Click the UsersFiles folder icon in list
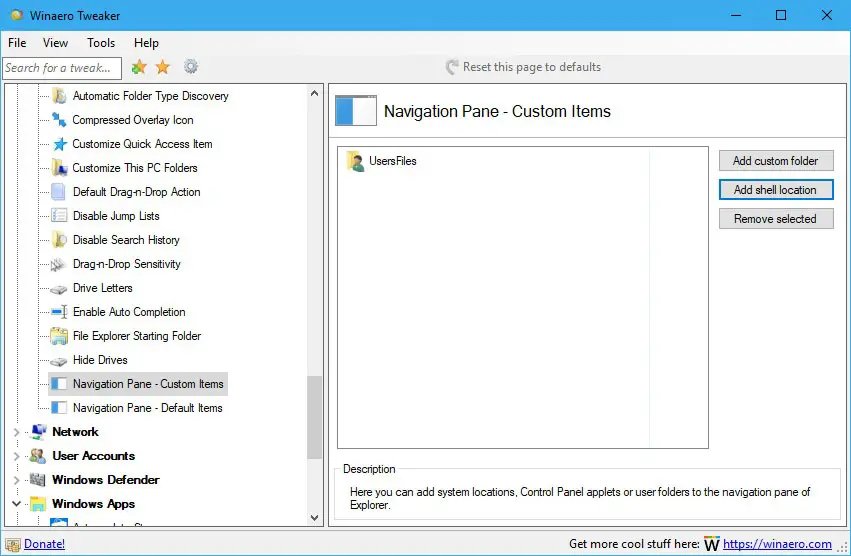 pyautogui.click(x=355, y=161)
